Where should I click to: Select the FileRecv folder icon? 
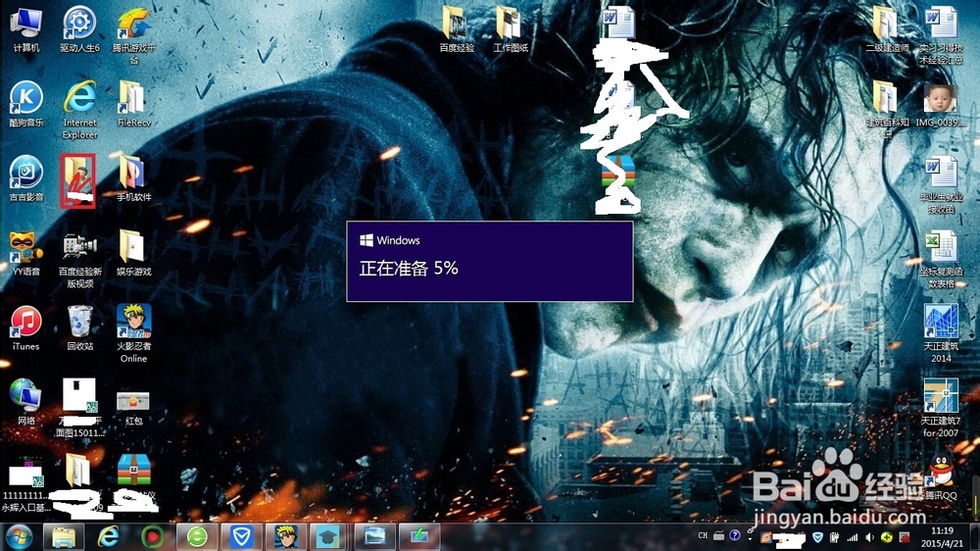click(133, 104)
